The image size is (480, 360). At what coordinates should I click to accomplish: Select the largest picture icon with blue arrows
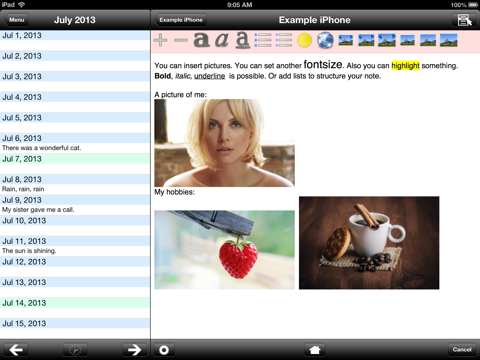[387, 40]
